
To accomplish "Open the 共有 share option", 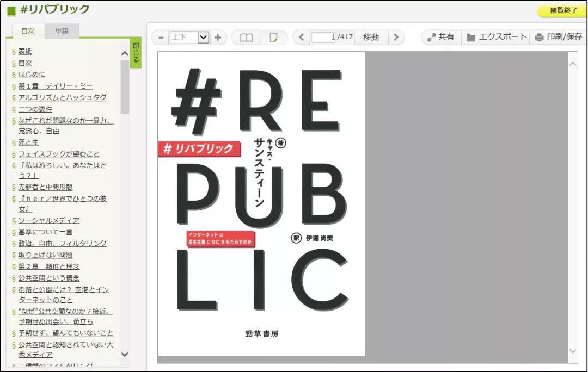I will click(x=441, y=37).
